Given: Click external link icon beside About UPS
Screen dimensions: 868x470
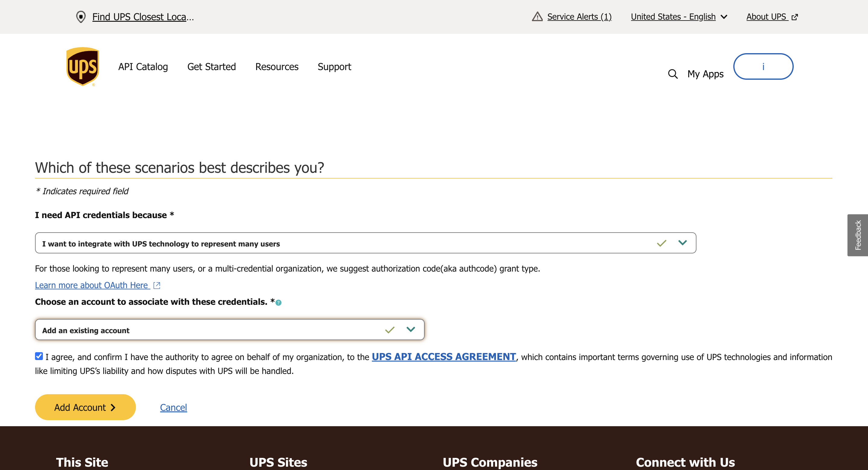Looking at the screenshot, I should coord(795,17).
